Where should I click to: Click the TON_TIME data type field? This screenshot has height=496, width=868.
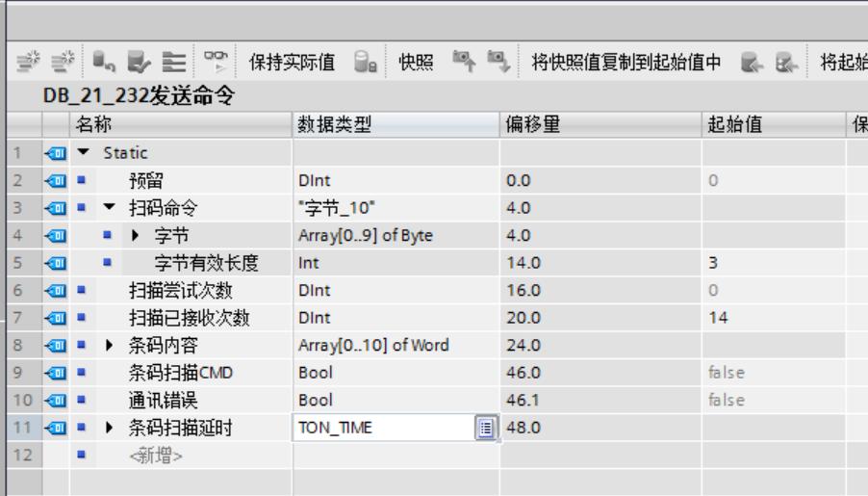point(383,428)
